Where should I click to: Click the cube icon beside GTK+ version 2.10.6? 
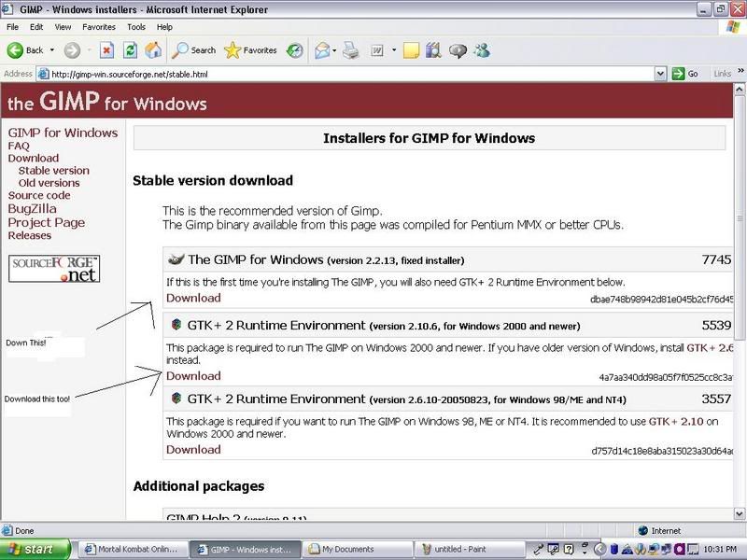[x=176, y=325]
